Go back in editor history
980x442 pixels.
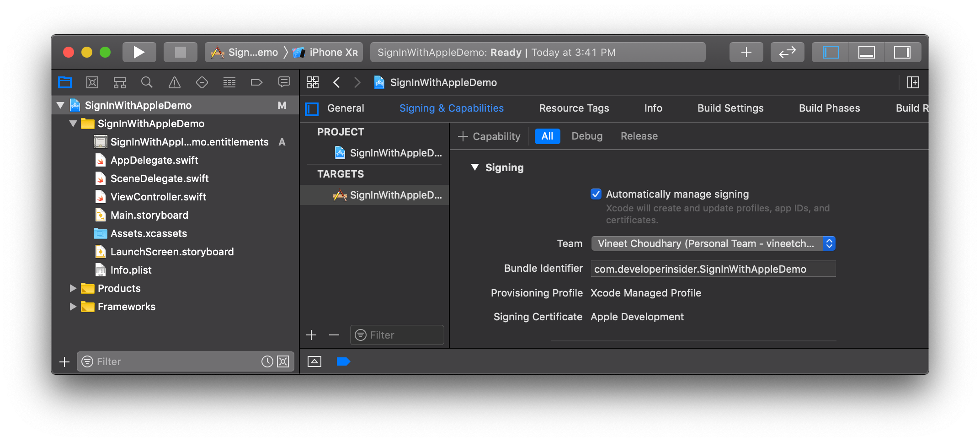pos(336,82)
